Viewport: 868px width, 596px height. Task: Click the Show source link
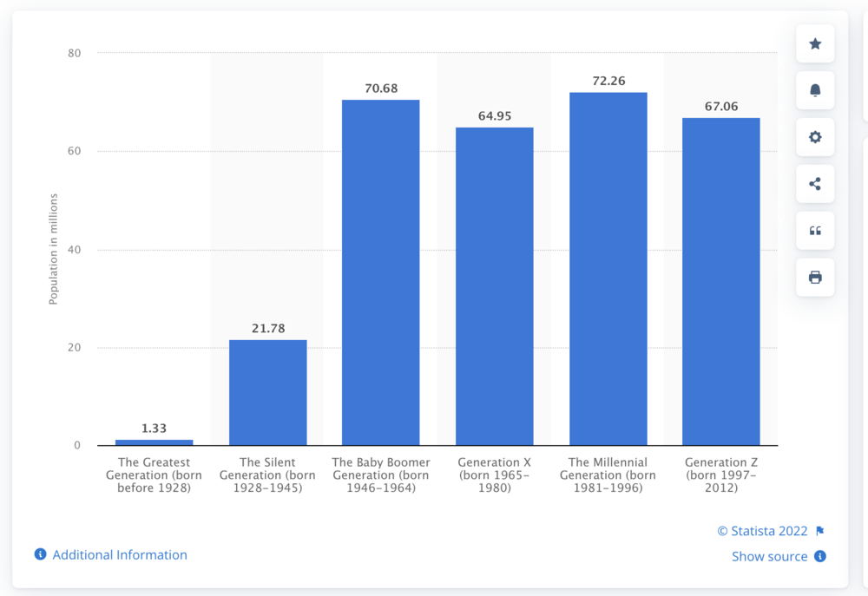pos(769,556)
